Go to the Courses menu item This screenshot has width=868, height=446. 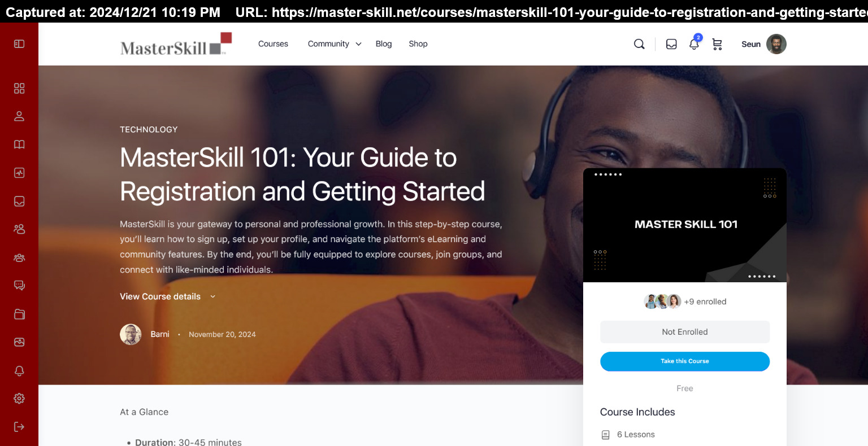pyautogui.click(x=273, y=44)
